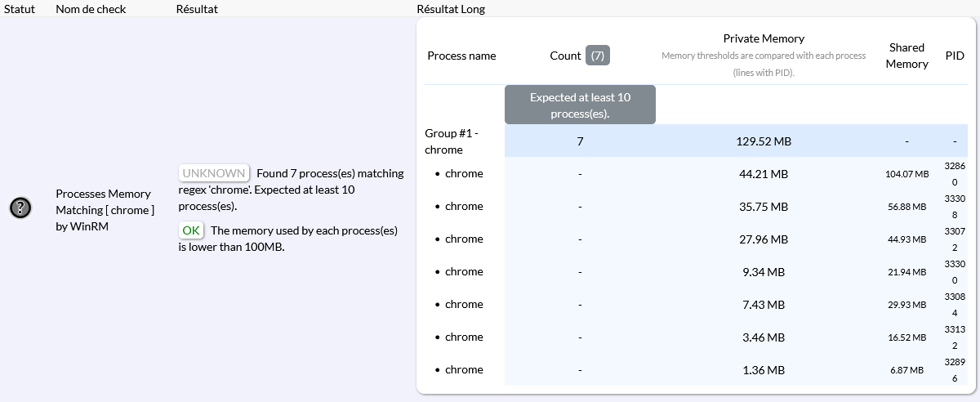Click the Nom de check column header
This screenshot has width=980, height=402.
(91, 9)
